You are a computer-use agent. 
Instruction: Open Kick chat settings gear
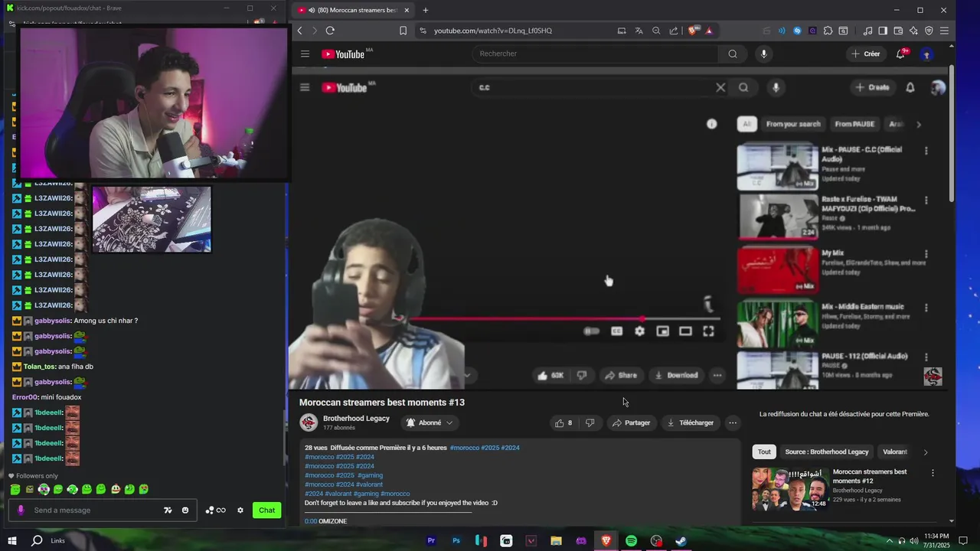[240, 510]
